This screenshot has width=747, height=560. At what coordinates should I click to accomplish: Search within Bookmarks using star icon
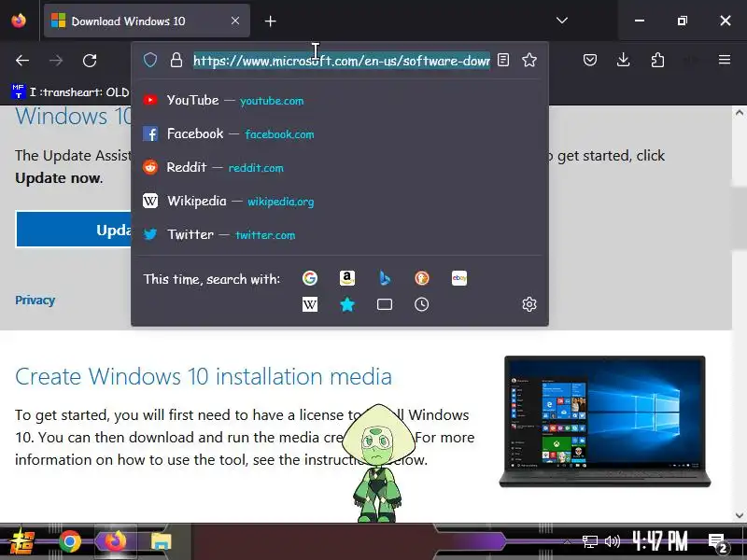coord(347,304)
